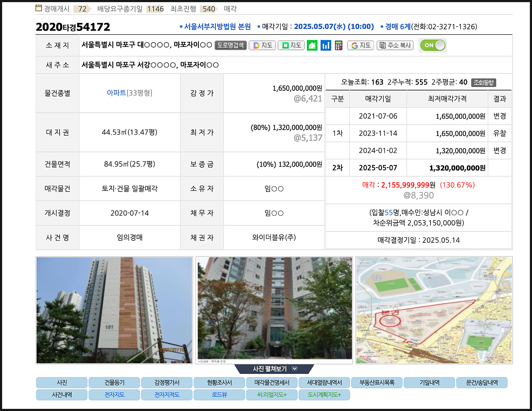Click the 토지·건물 일괄매각 value

pyautogui.click(x=130, y=189)
